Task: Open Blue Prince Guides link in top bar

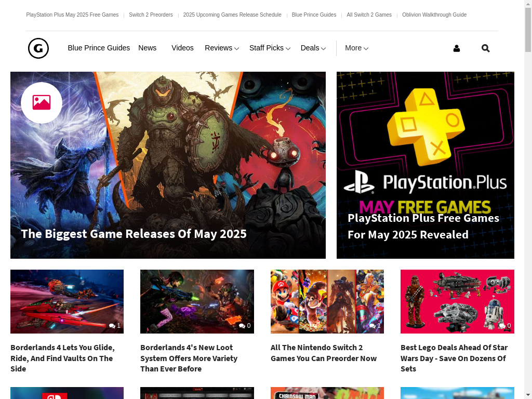Action: point(314,15)
